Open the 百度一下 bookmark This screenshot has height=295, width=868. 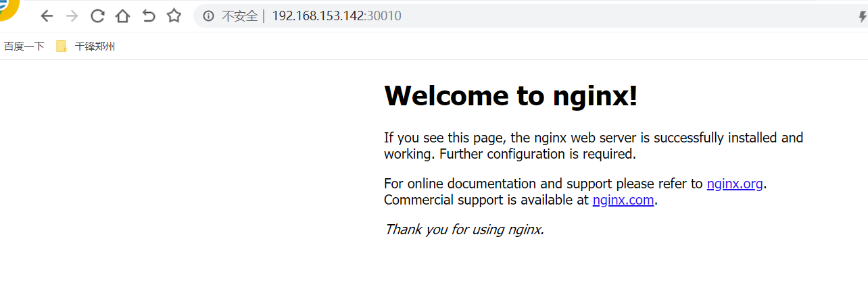[x=24, y=47]
